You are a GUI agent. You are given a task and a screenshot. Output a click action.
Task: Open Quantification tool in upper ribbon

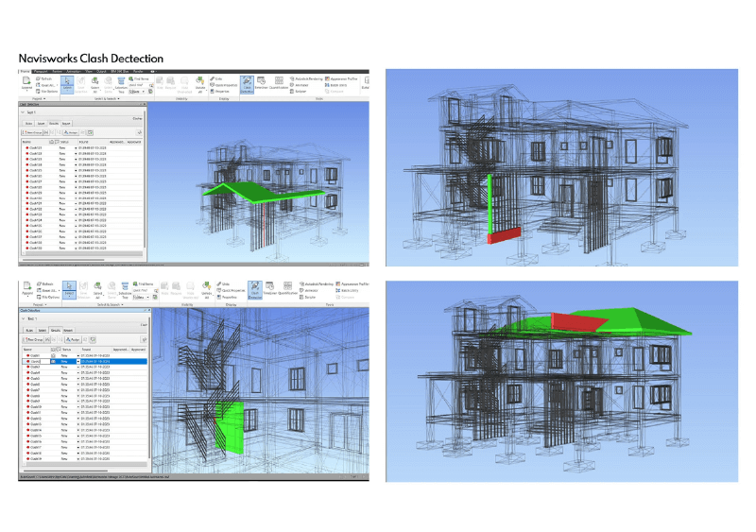point(279,83)
